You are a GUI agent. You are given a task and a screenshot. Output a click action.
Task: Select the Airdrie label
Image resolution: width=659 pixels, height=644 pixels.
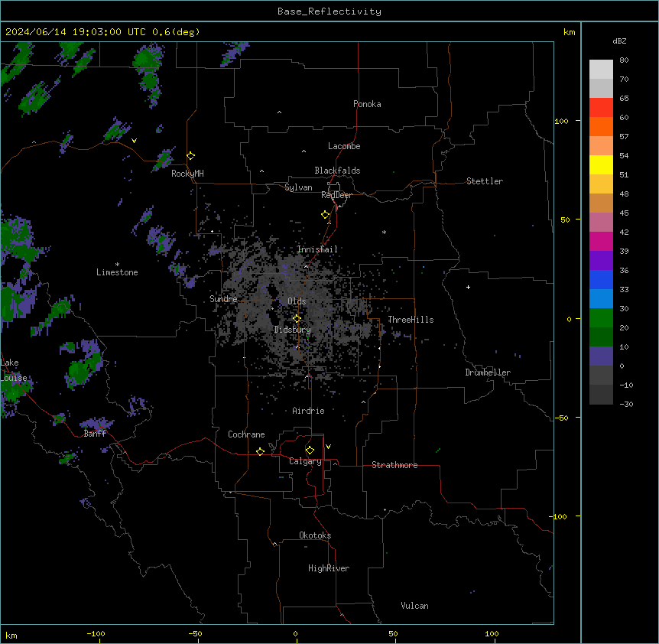308,411
